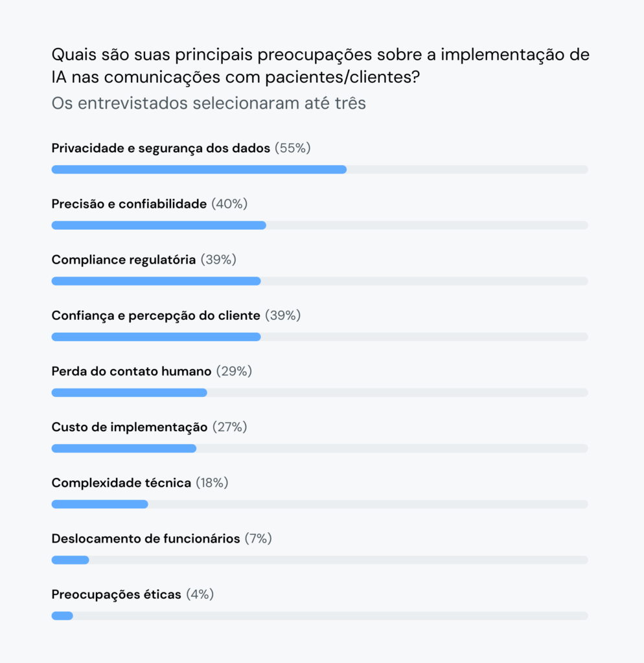The height and width of the screenshot is (663, 644).
Task: Select the 'Compliance regulatória' label
Action: click(124, 260)
